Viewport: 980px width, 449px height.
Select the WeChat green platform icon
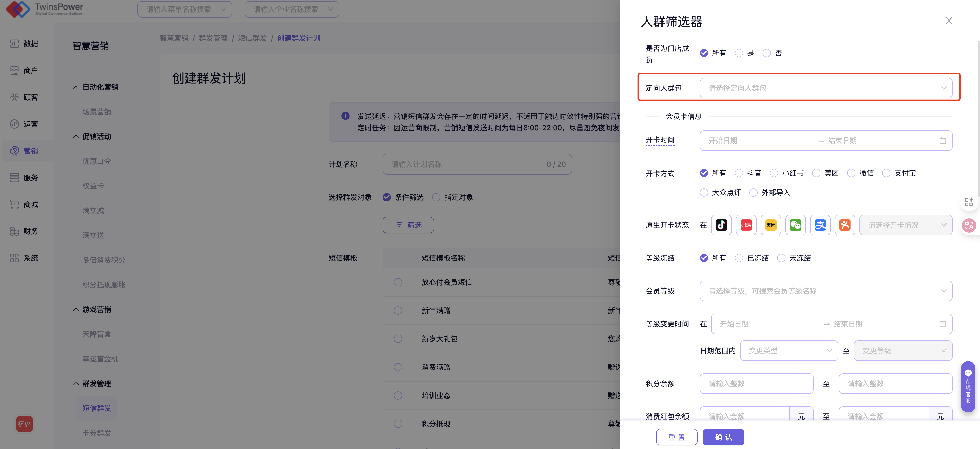click(x=795, y=225)
